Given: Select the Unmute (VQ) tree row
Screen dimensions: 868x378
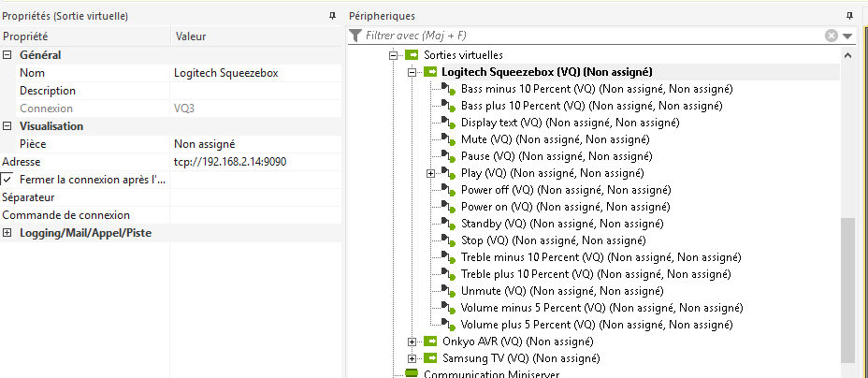Looking at the screenshot, I should [x=562, y=291].
